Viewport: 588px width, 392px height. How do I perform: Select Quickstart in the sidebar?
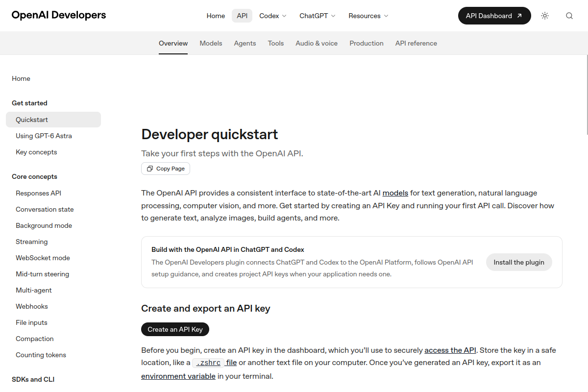pyautogui.click(x=53, y=120)
